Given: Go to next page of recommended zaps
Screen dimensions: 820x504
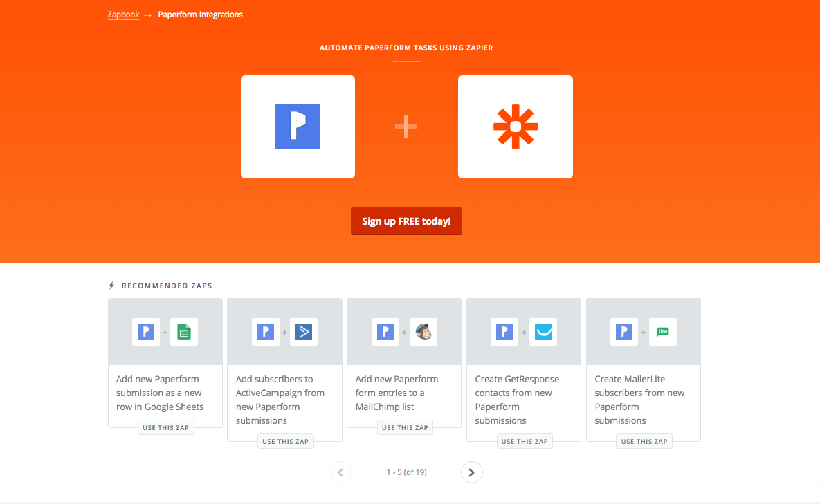Looking at the screenshot, I should [472, 472].
